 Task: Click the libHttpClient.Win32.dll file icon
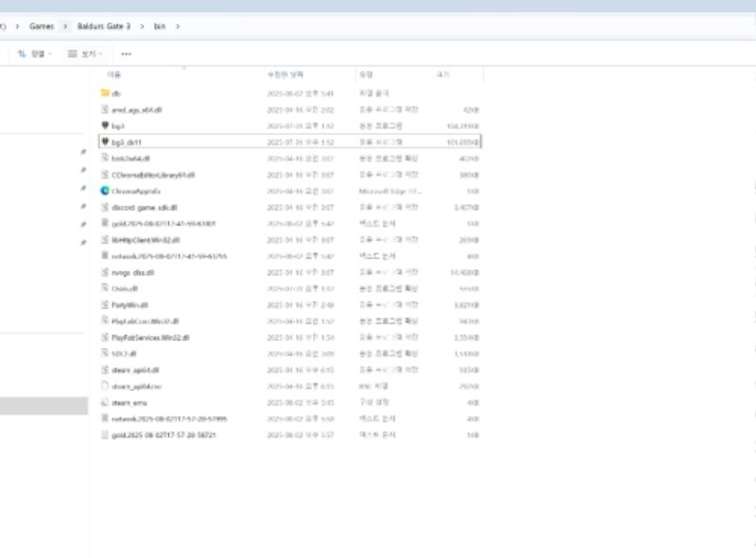pos(105,240)
